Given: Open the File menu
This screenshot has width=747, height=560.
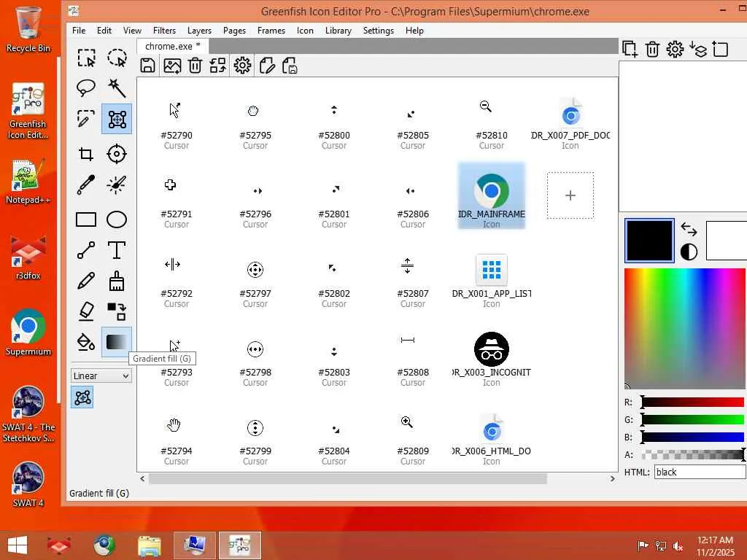Looking at the screenshot, I should click(x=79, y=31).
